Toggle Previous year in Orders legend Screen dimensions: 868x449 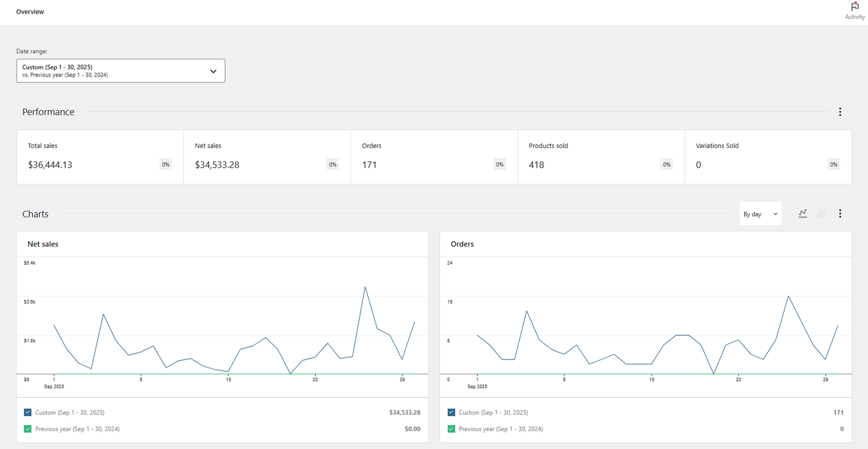coord(451,429)
